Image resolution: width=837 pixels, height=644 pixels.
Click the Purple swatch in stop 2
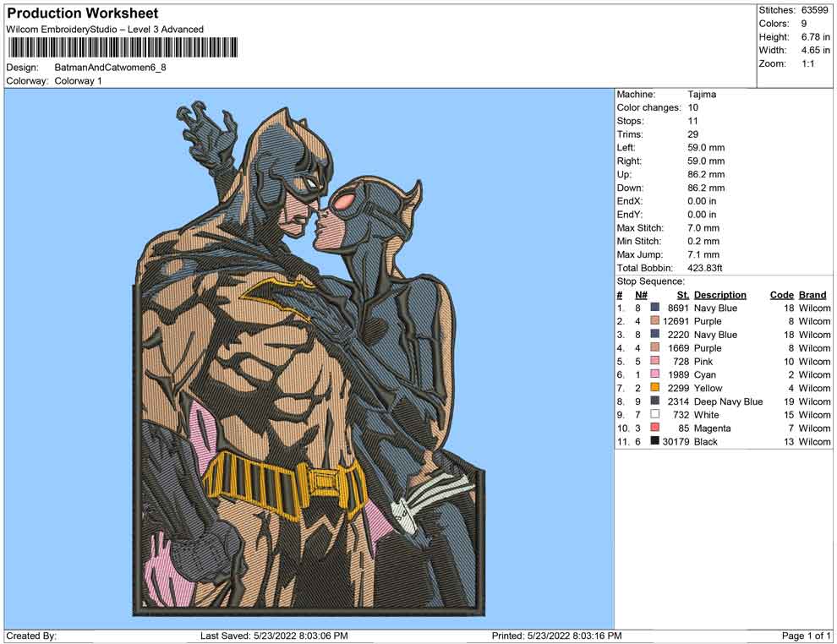[654, 320]
